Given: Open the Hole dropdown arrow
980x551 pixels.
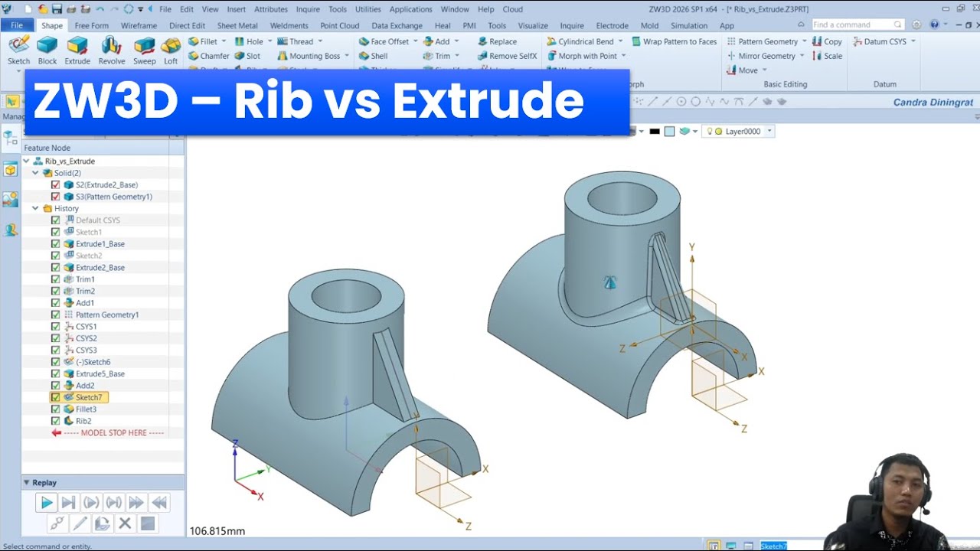Looking at the screenshot, I should tap(269, 41).
